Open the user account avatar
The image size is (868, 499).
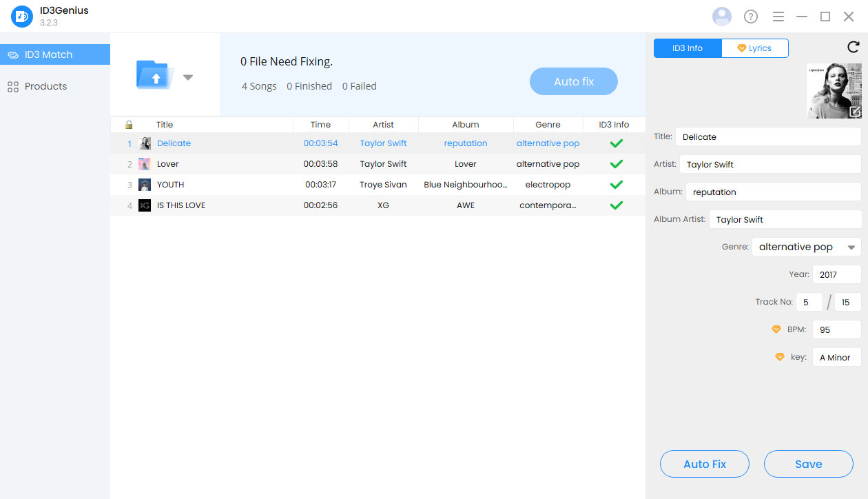coord(722,16)
